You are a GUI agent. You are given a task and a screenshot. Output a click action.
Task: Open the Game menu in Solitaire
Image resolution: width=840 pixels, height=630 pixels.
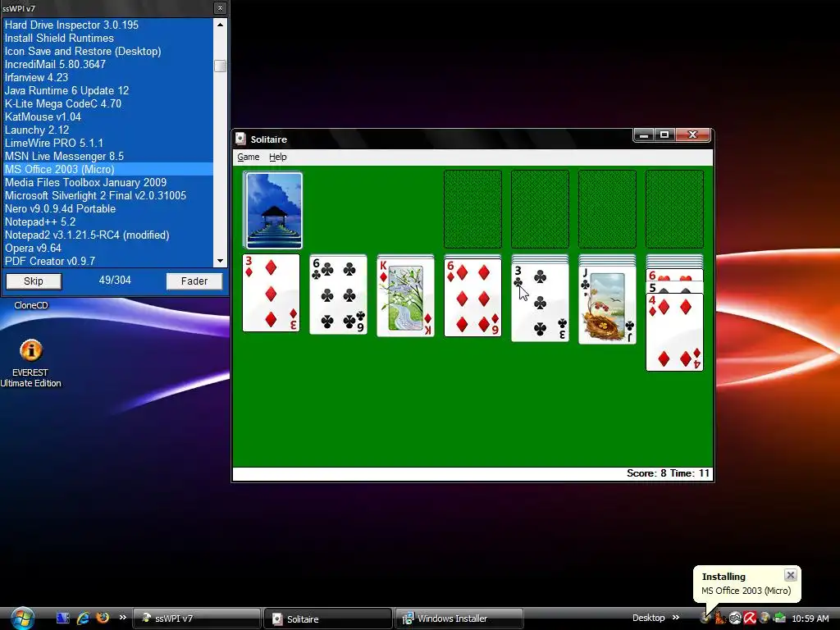[248, 157]
